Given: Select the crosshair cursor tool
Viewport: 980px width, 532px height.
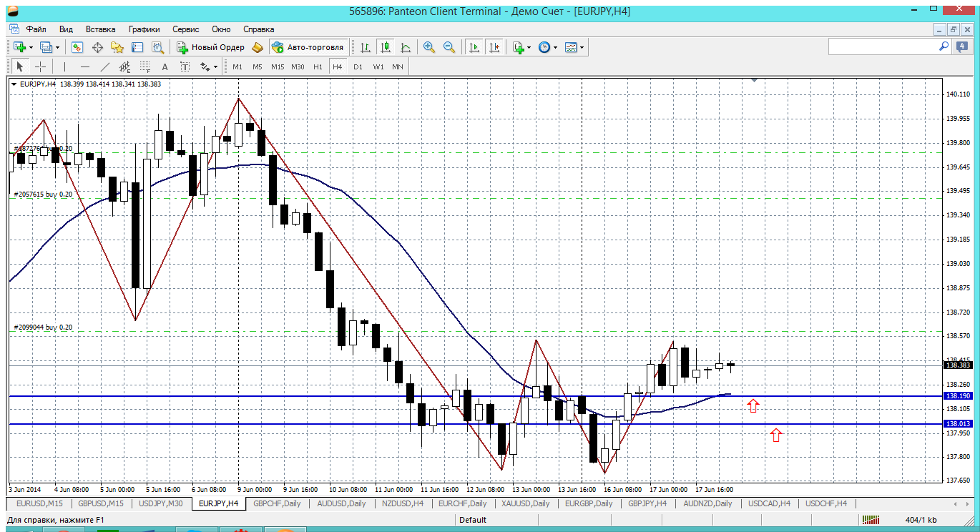Looking at the screenshot, I should point(41,66).
